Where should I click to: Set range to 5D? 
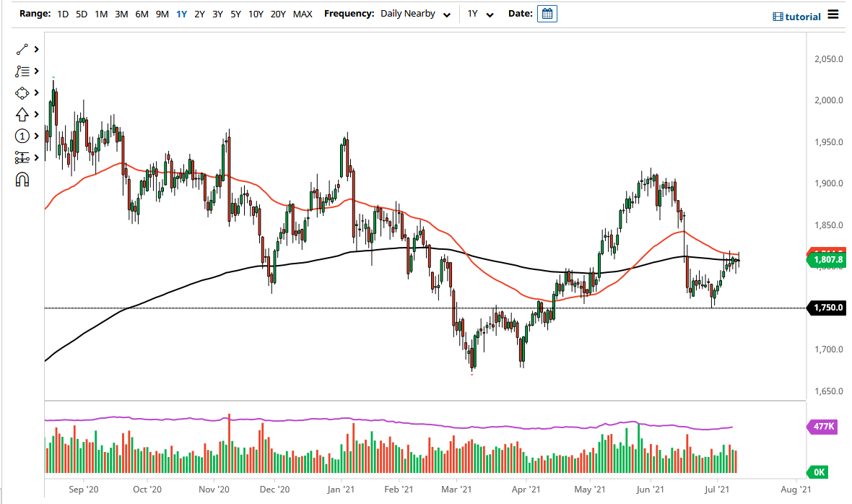(x=82, y=14)
